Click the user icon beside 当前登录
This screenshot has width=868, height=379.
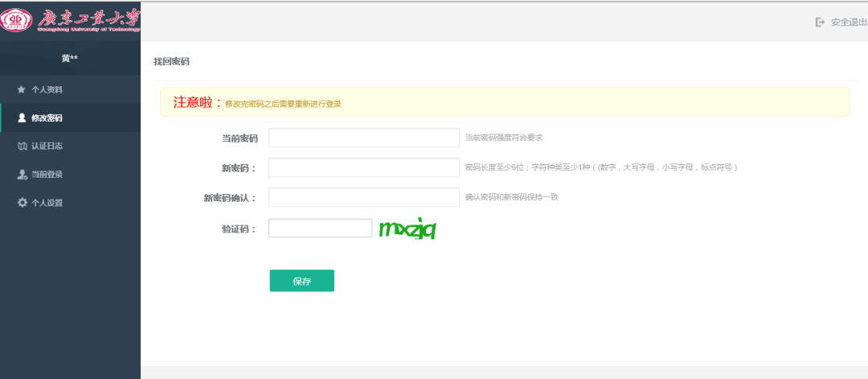tap(23, 175)
